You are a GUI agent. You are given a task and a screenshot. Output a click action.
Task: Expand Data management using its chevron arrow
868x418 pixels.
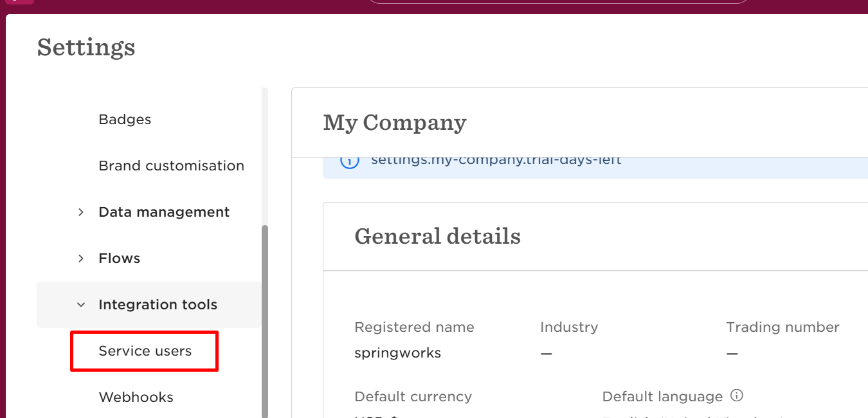tap(81, 212)
